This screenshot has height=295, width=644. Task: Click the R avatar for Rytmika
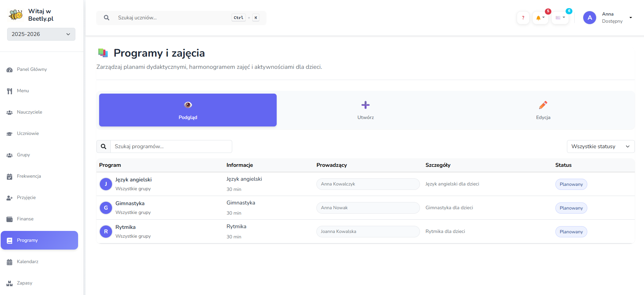pos(106,232)
